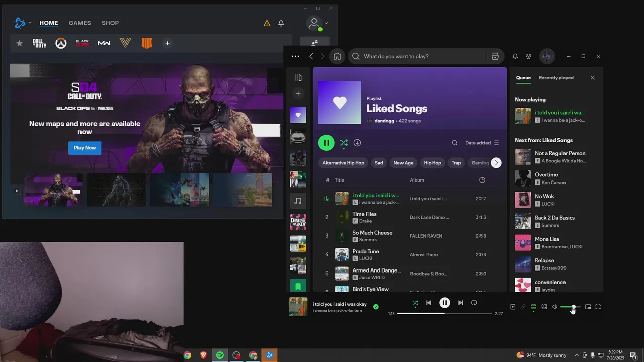Go to Battle.net HOME tab
This screenshot has height=362, width=644.
pos(49,23)
